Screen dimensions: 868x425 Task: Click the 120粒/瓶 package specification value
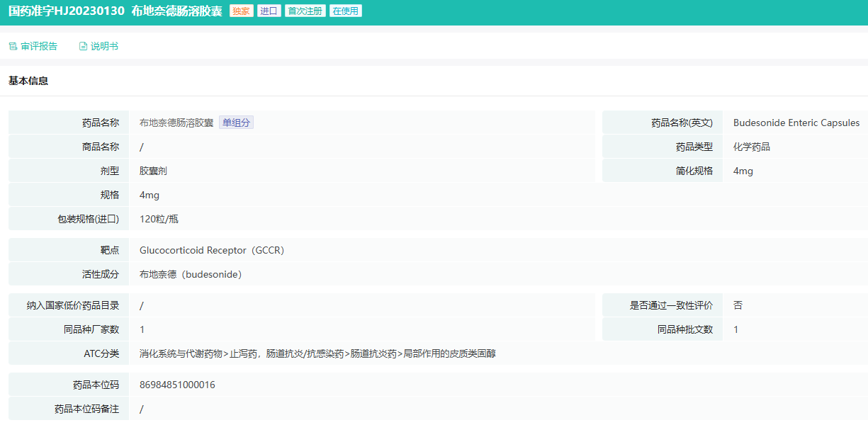pos(159,219)
